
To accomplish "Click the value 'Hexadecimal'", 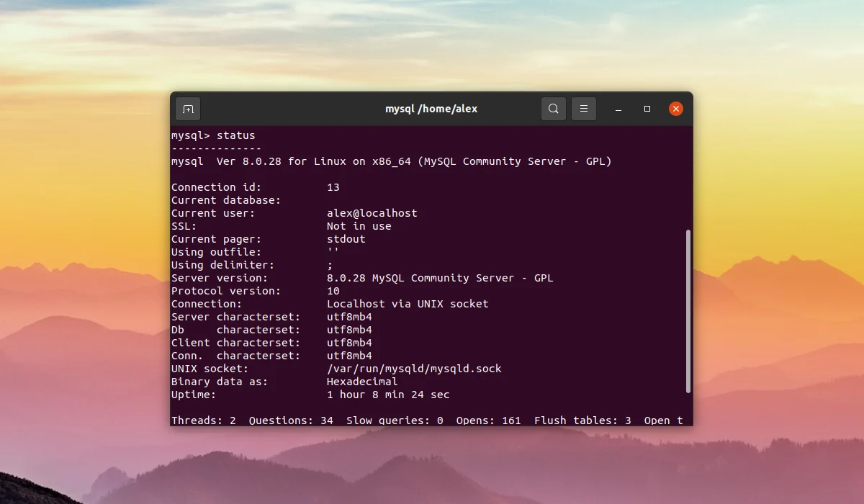I will click(362, 382).
